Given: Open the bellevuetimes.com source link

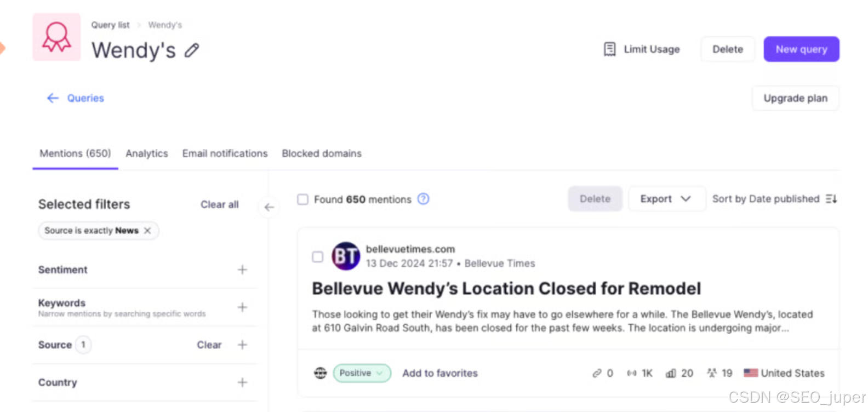Looking at the screenshot, I should [410, 249].
